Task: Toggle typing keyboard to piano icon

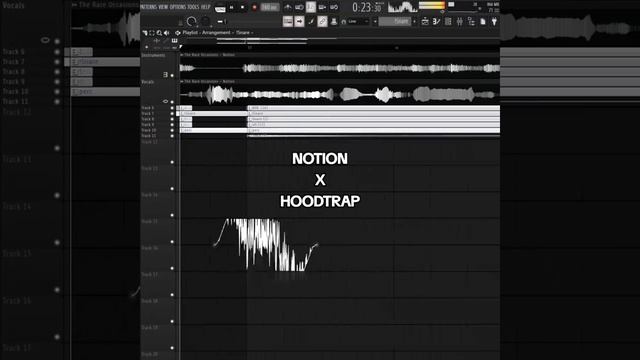Action: (x=288, y=22)
